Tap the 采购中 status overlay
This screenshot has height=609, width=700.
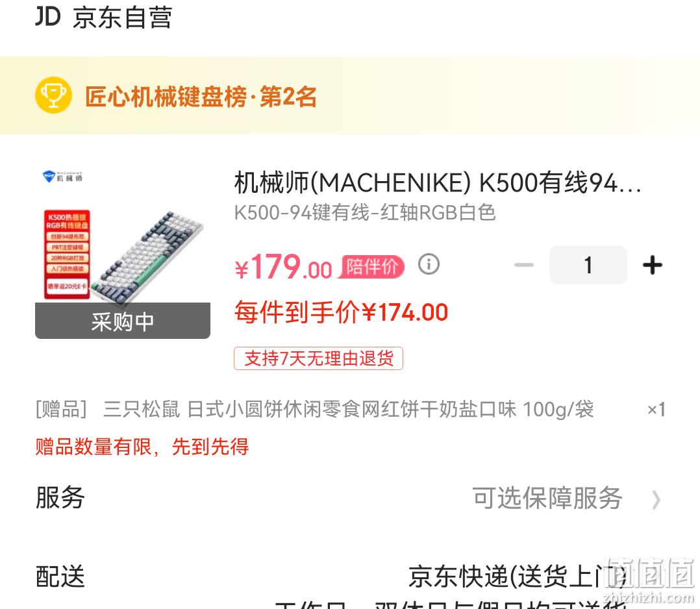tap(123, 321)
